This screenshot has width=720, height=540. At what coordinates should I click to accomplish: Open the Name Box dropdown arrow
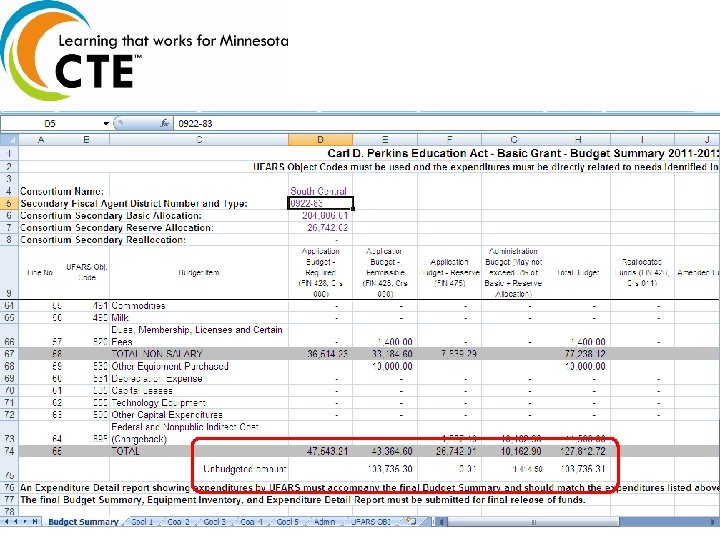(x=106, y=123)
